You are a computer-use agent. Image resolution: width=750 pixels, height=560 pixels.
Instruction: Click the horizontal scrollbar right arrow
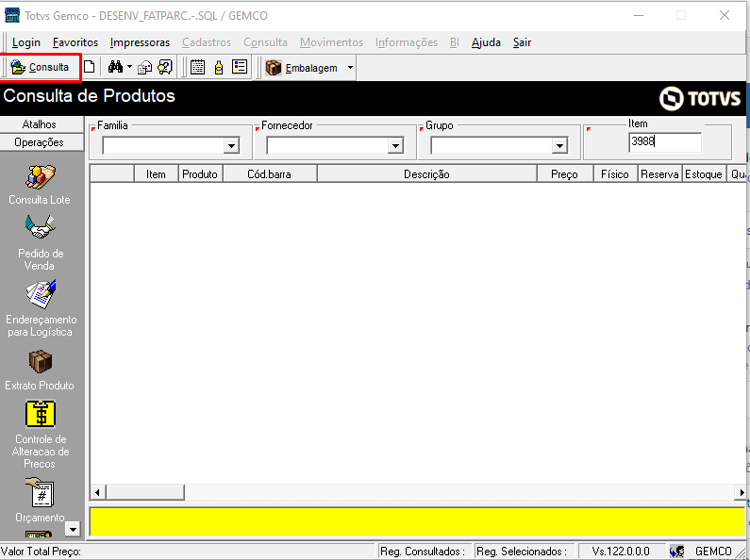click(x=742, y=492)
